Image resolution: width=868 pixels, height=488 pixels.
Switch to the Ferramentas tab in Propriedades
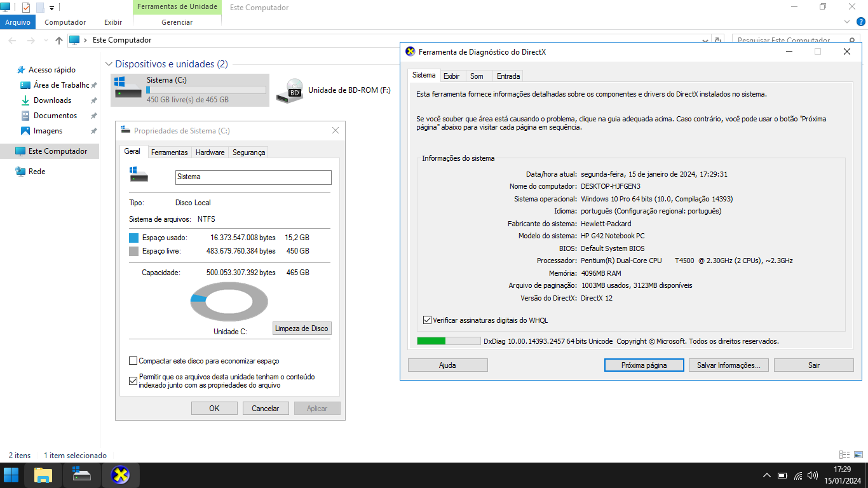(x=170, y=152)
